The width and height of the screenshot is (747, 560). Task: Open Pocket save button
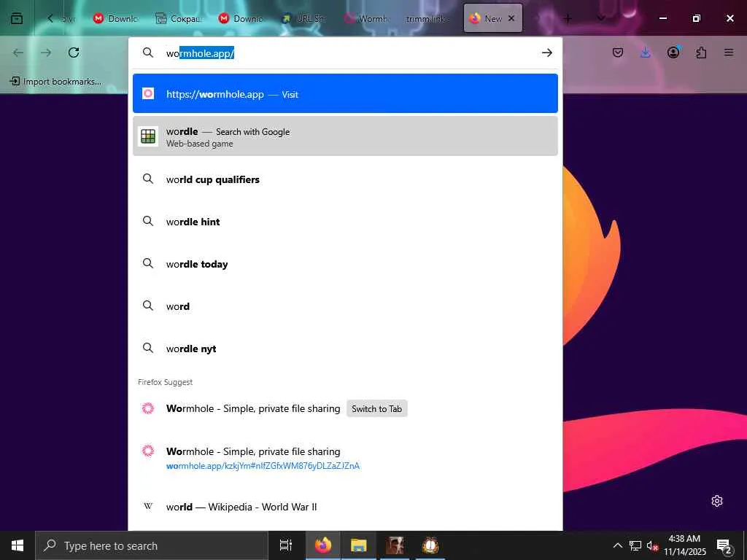point(617,52)
